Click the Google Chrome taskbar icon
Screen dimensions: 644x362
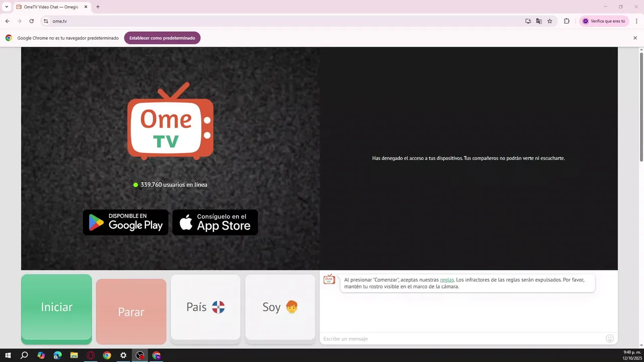click(x=107, y=355)
